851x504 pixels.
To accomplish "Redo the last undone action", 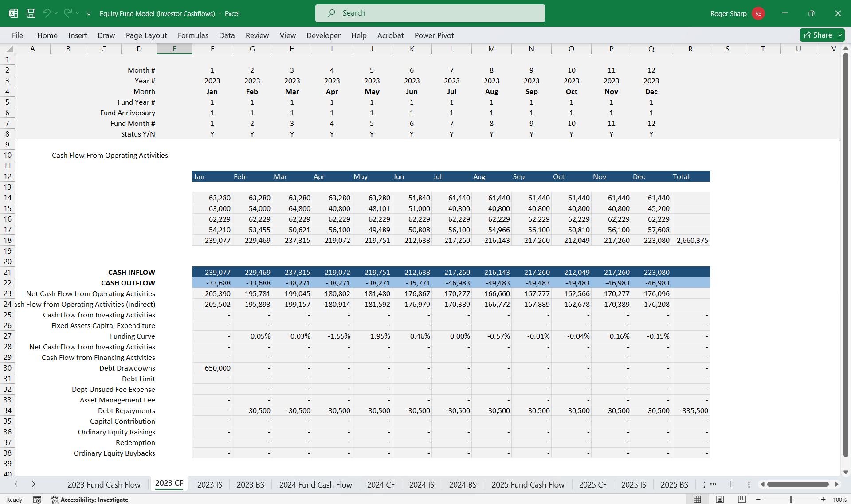I will pyautogui.click(x=67, y=13).
